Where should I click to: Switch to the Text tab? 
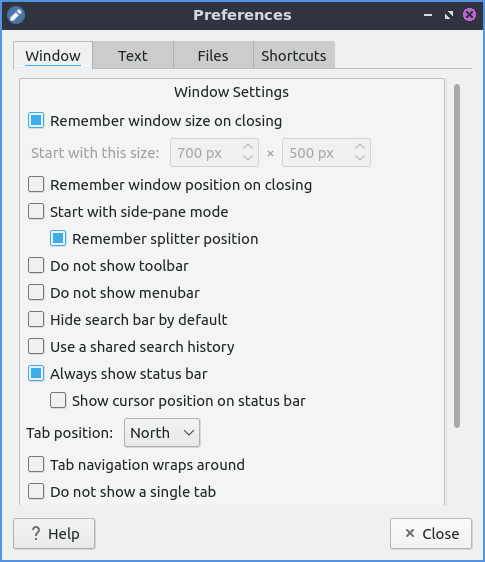click(133, 56)
